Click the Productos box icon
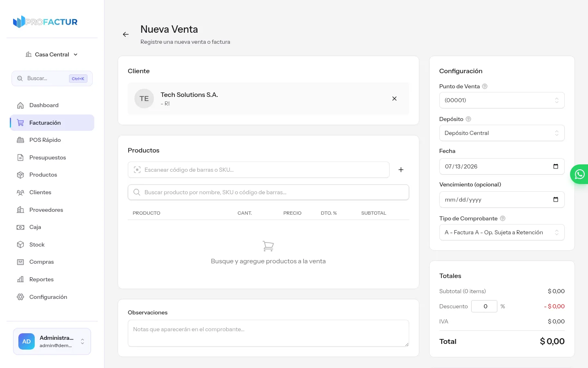588x368 pixels. (x=20, y=175)
